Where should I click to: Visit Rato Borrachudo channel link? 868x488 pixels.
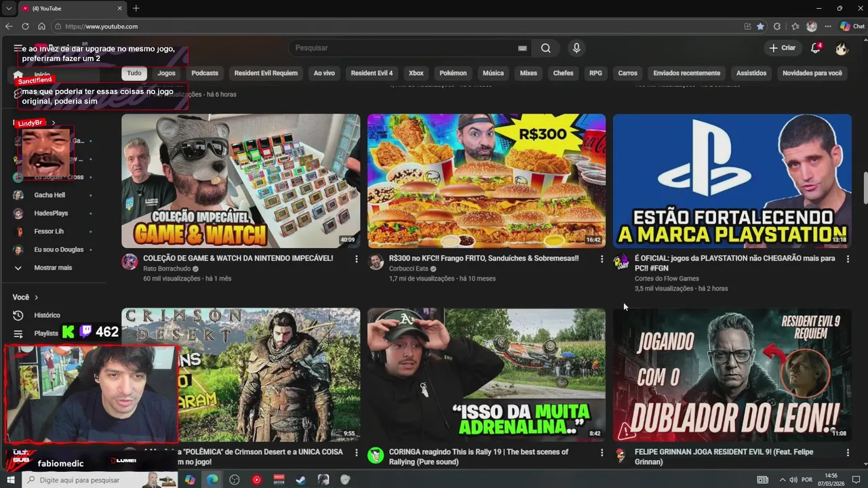[167, 269]
